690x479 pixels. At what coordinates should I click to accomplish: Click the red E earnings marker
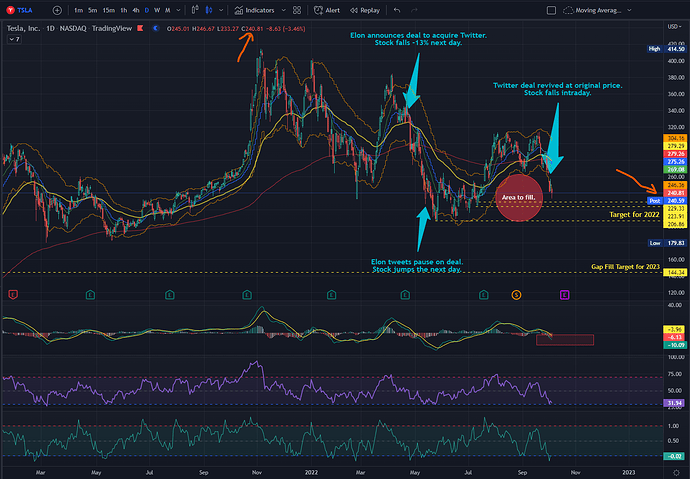[13, 294]
